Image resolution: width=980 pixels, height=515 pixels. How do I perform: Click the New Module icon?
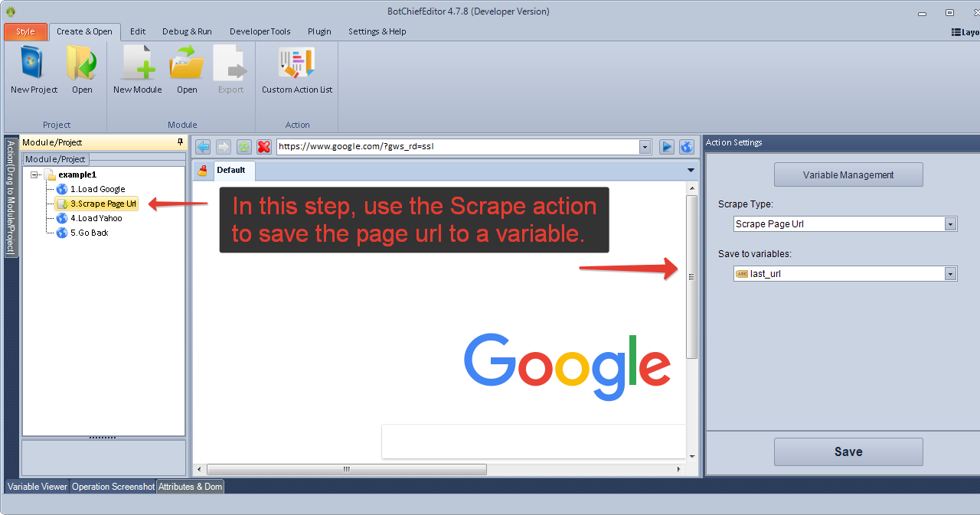coord(138,64)
